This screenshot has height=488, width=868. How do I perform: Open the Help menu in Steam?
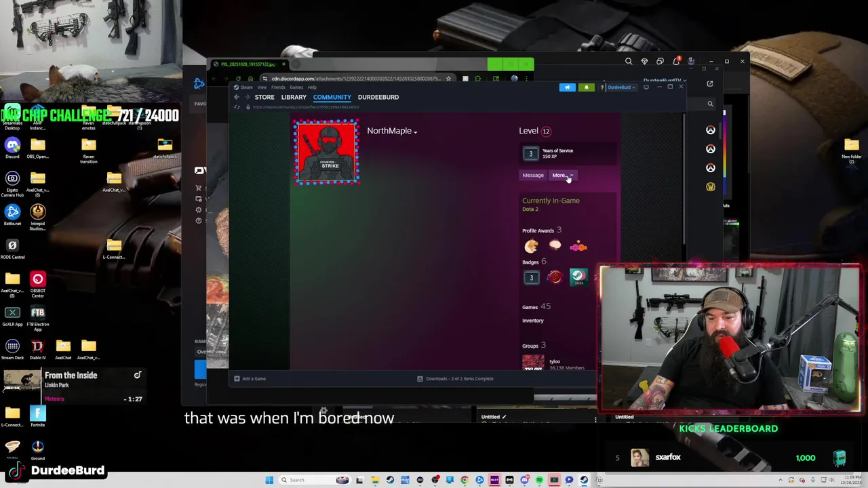[312, 87]
